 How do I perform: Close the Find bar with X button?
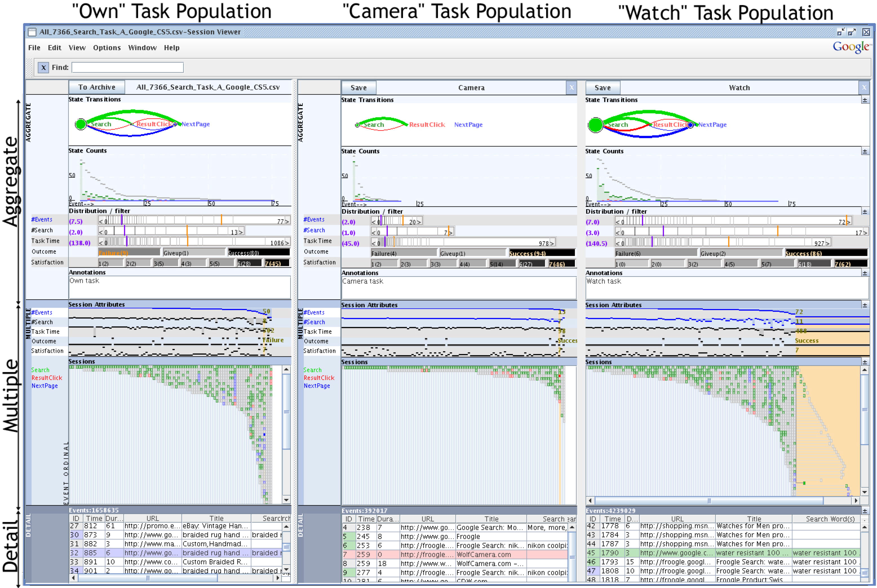[x=43, y=67]
